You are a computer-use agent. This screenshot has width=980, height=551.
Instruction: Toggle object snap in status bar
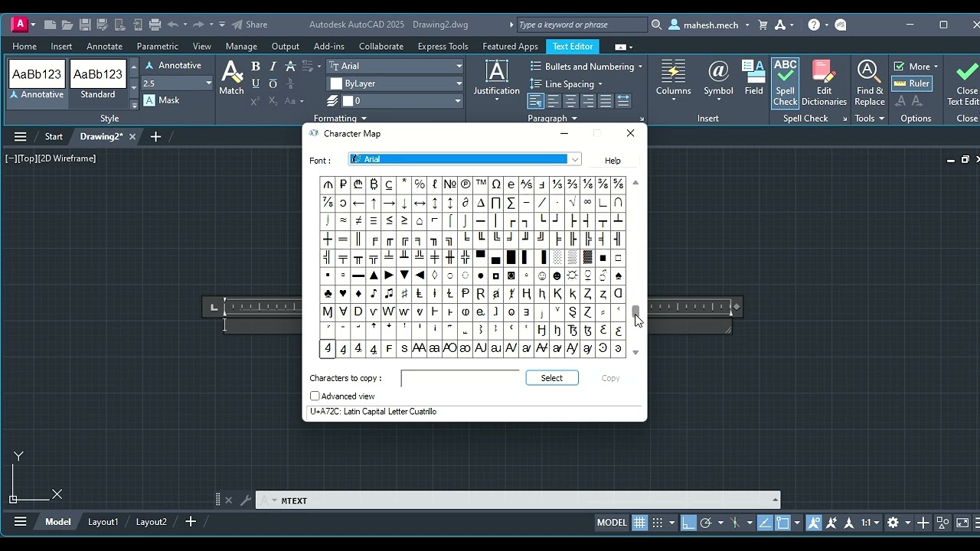pos(782,523)
